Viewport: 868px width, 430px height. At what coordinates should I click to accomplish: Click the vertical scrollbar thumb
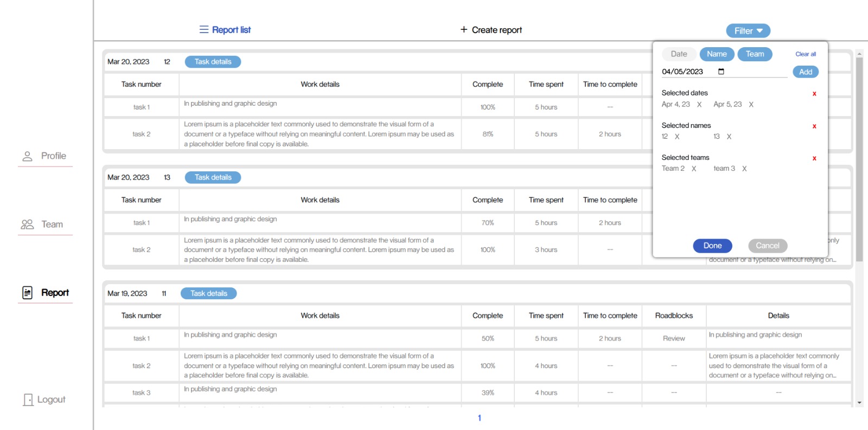pyautogui.click(x=859, y=159)
